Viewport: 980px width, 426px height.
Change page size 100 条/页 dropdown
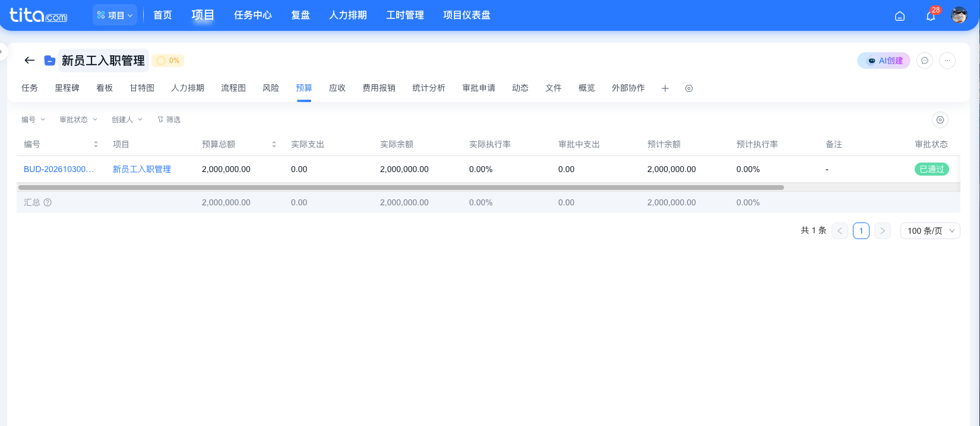click(x=930, y=231)
